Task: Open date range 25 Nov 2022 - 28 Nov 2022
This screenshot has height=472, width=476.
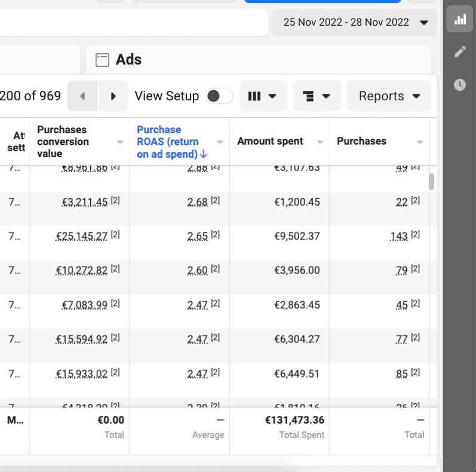Action: [x=356, y=23]
